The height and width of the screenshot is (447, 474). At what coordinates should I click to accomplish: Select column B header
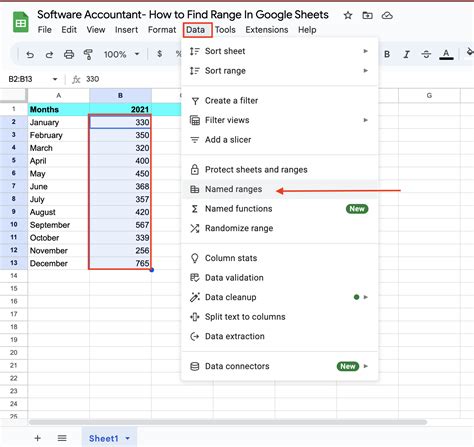point(120,96)
